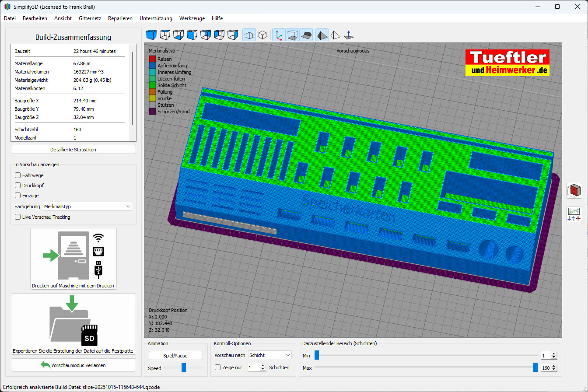Image resolution: width=588 pixels, height=392 pixels.
Task: Enable the Fahrwege checkbox
Action: click(x=18, y=175)
